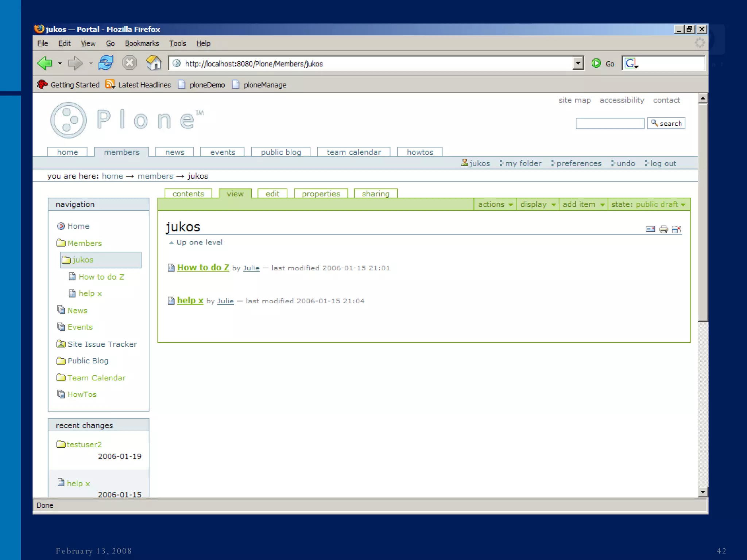Click the send-to-email envelope icon
747x560 pixels.
tap(650, 229)
